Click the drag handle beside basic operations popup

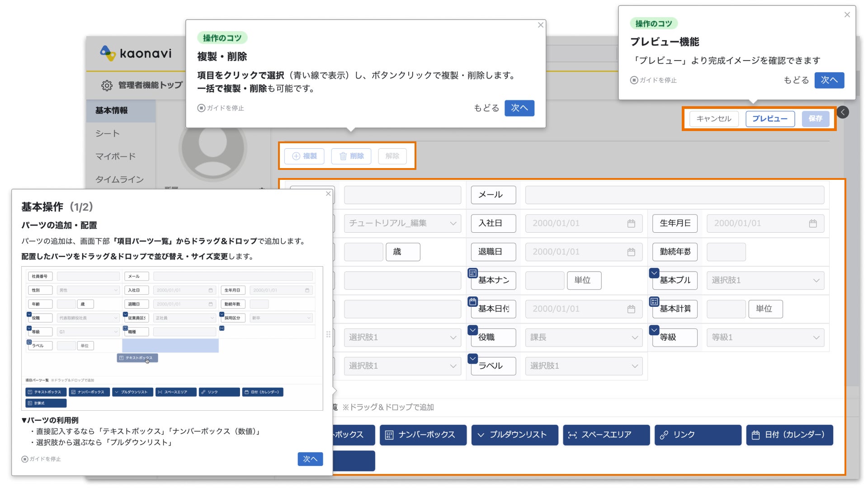pos(328,334)
